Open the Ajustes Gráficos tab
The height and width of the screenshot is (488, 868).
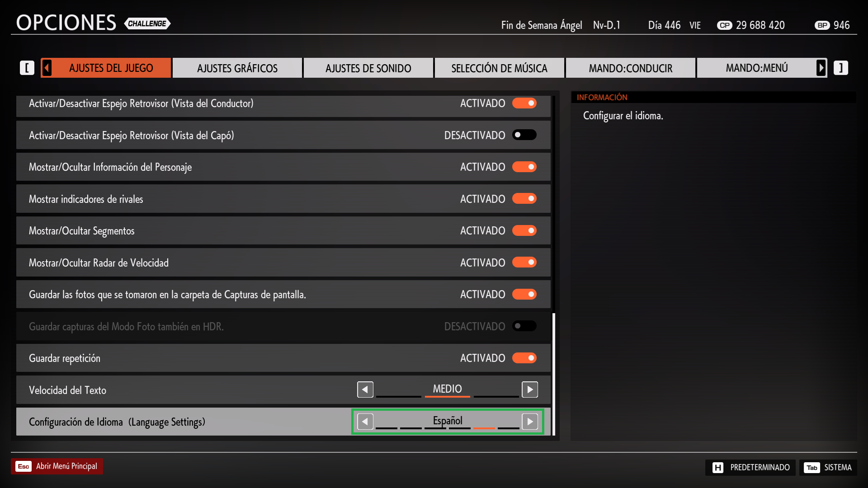(x=237, y=68)
